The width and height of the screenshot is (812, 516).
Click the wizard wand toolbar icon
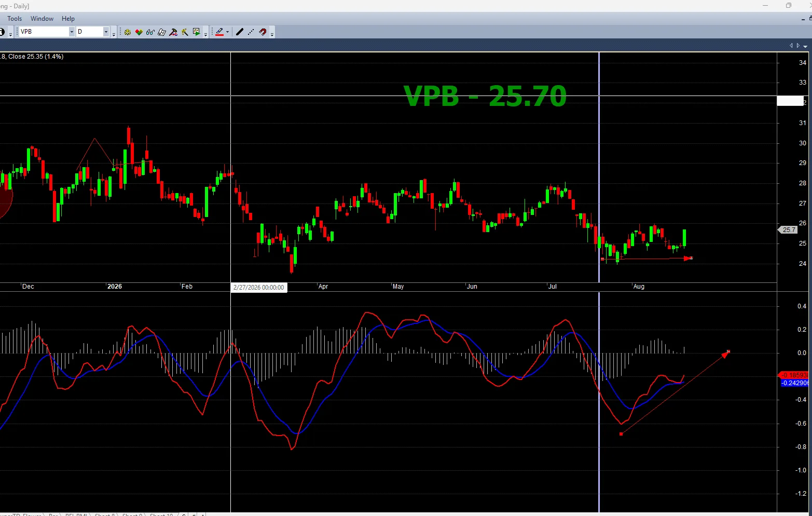tap(185, 32)
